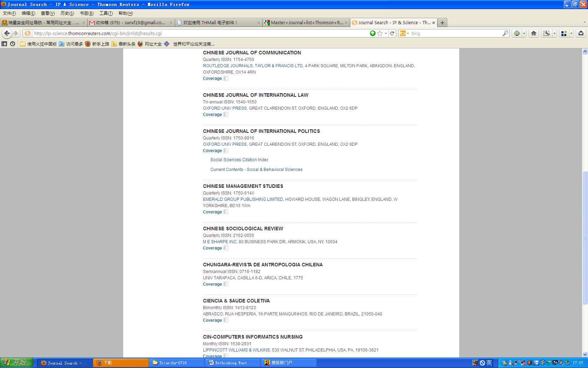Open Current Contents - Social & Behavioral Sciences link

pyautogui.click(x=257, y=170)
